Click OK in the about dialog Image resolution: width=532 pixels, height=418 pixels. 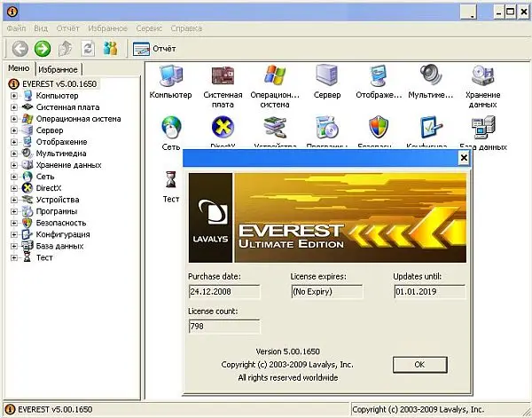click(x=419, y=365)
